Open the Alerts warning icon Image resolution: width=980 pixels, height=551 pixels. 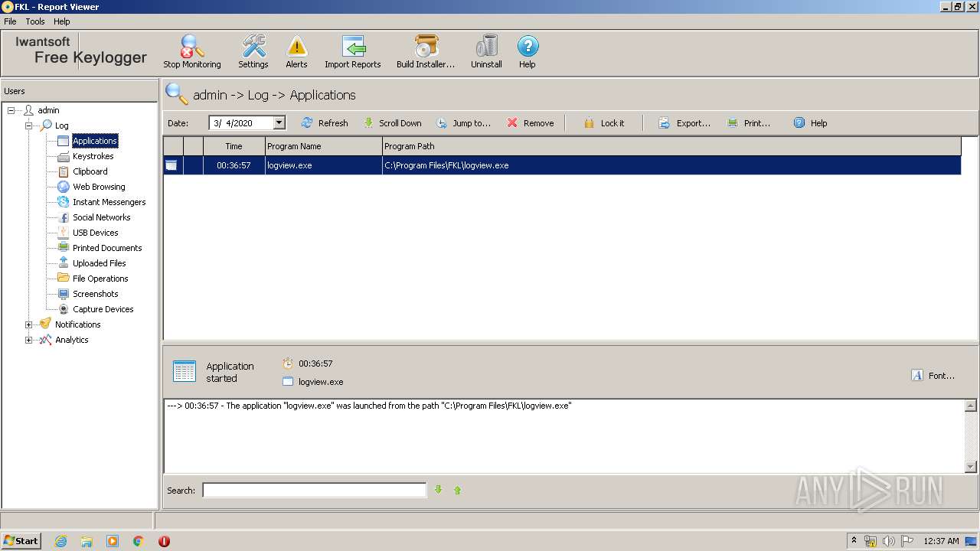click(x=296, y=52)
